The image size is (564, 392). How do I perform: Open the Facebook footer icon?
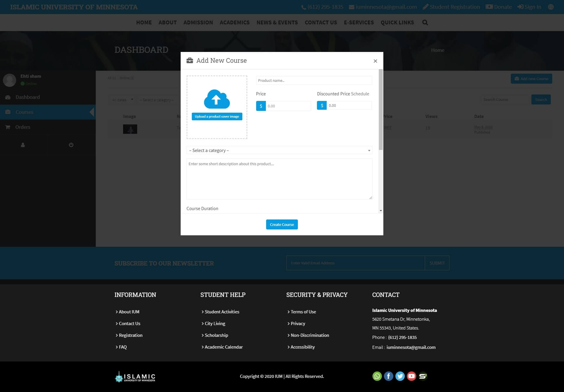pyautogui.click(x=388, y=376)
